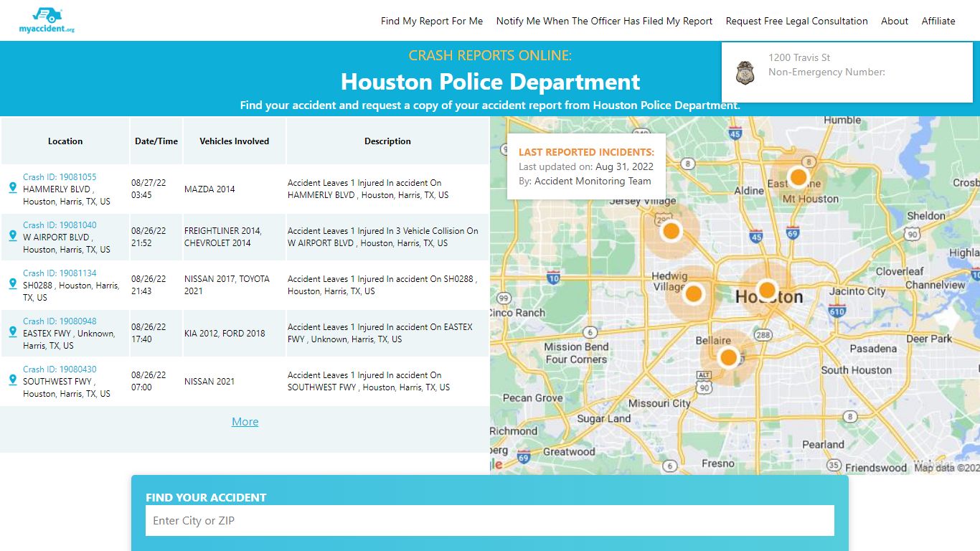Click the FIND YOUR ACCIDENT label
Screen dimensions: 980x551
click(206, 497)
